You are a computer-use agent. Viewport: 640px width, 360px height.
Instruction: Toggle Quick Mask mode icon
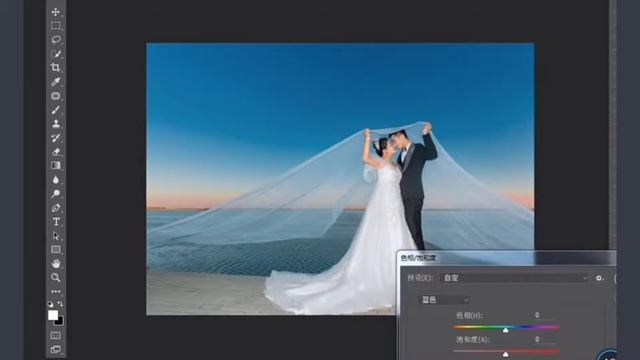tap(56, 336)
